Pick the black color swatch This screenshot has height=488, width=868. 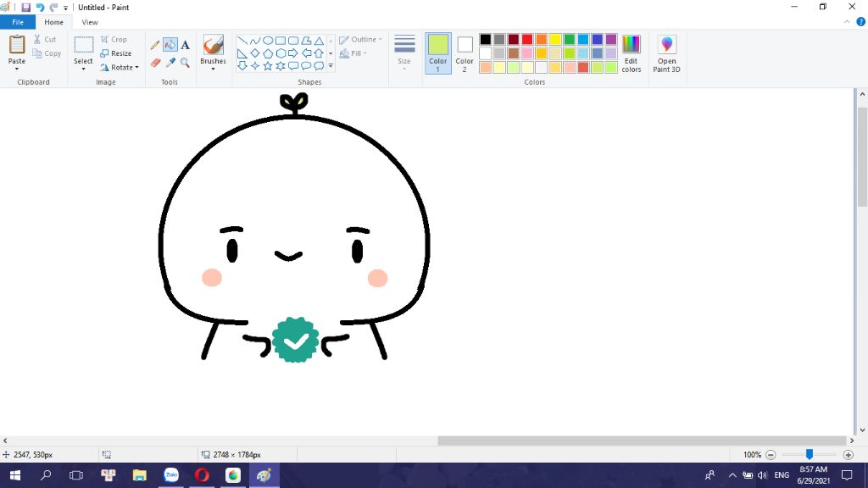tap(486, 39)
